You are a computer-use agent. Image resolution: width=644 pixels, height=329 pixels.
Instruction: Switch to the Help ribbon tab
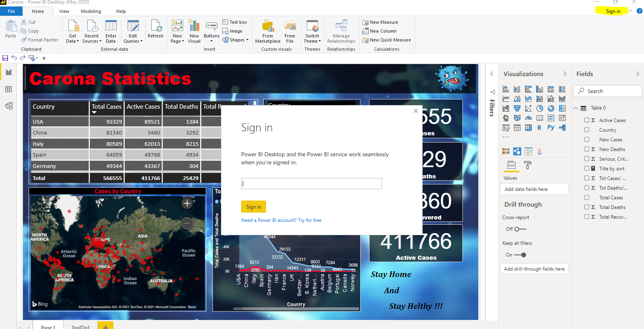[x=121, y=11]
